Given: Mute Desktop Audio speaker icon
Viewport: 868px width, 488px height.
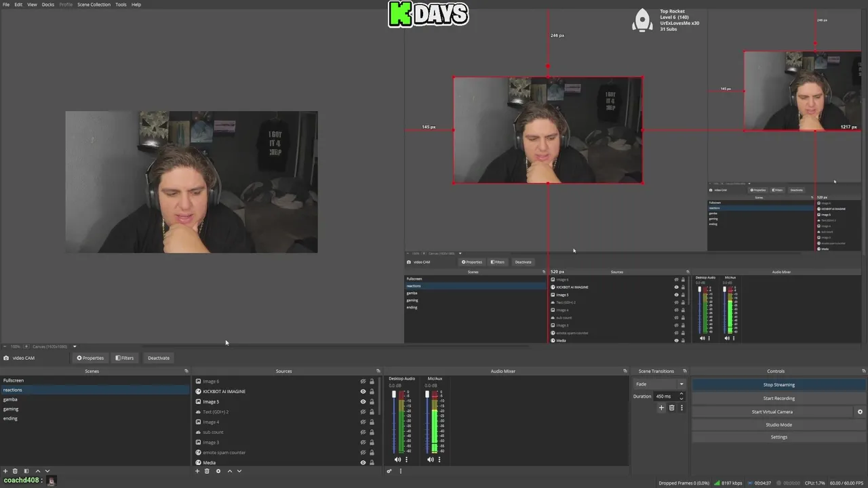Looking at the screenshot, I should pos(397,460).
